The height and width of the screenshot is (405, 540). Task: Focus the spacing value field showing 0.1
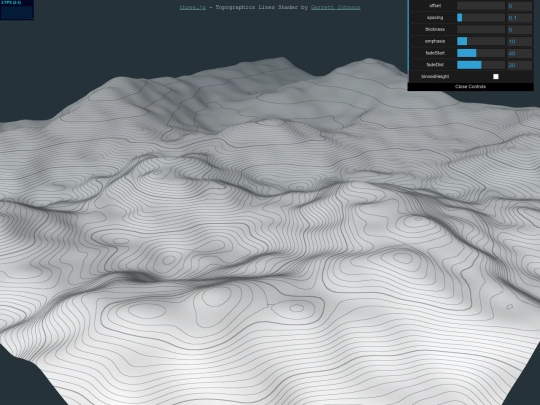(x=519, y=18)
